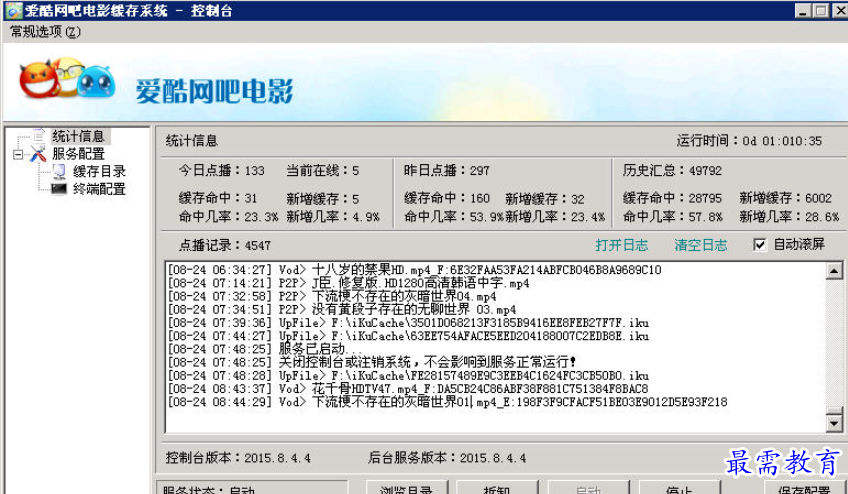848x494 pixels.
Task: Collapse the 服务配置 tree branch
Action: 18,155
